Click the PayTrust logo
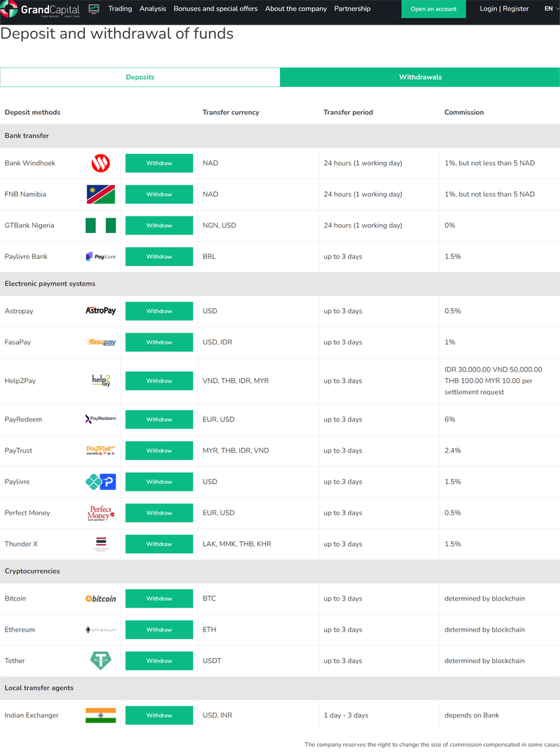Viewport: 560px width, 754px height. 101,451
